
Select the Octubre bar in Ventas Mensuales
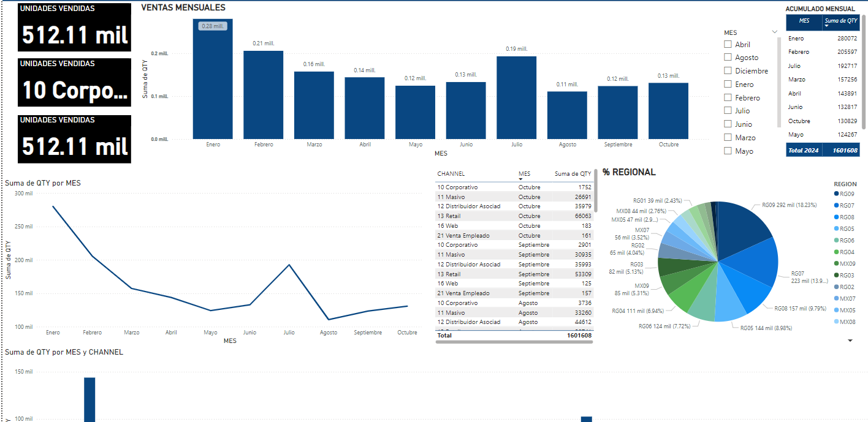pyautogui.click(x=668, y=111)
